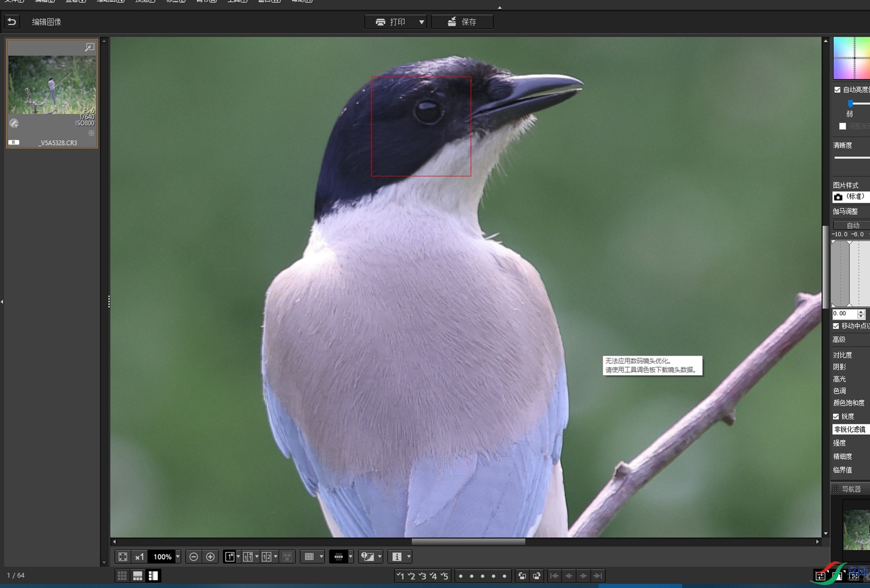Image resolution: width=870 pixels, height=588 pixels.
Task: Open the 打印 dropdown arrow
Action: point(422,22)
